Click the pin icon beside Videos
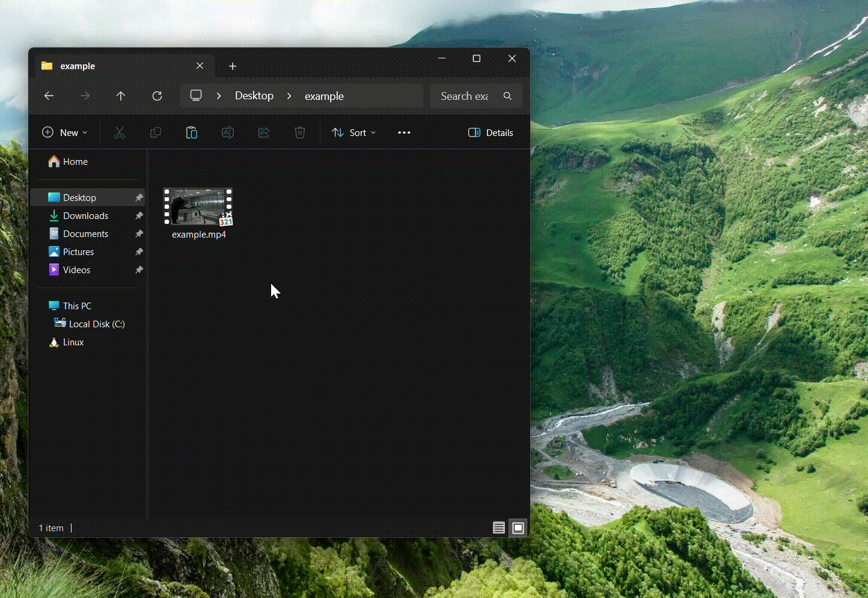Screen dimensions: 868x598 click(139, 270)
